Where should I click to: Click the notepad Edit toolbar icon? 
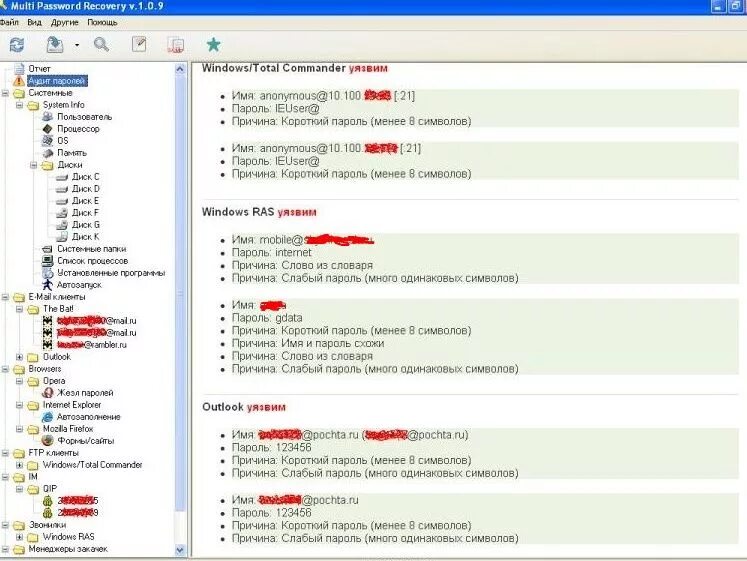click(139, 44)
